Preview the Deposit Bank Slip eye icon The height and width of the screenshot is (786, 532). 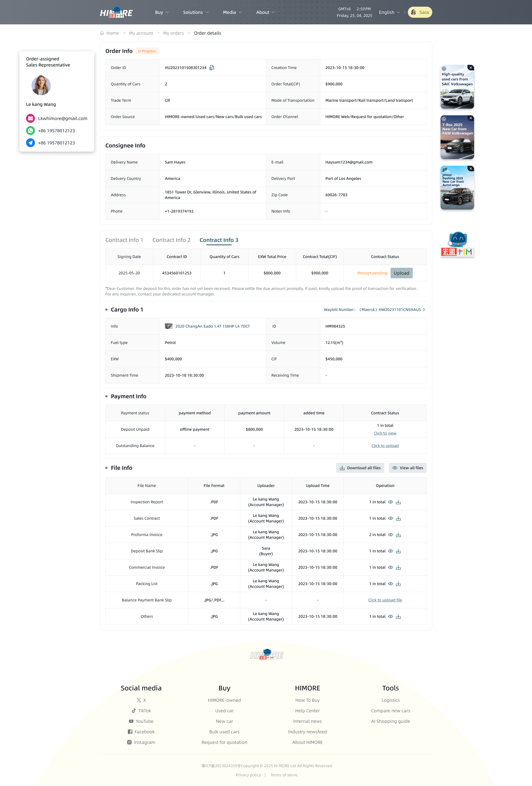tap(390, 551)
